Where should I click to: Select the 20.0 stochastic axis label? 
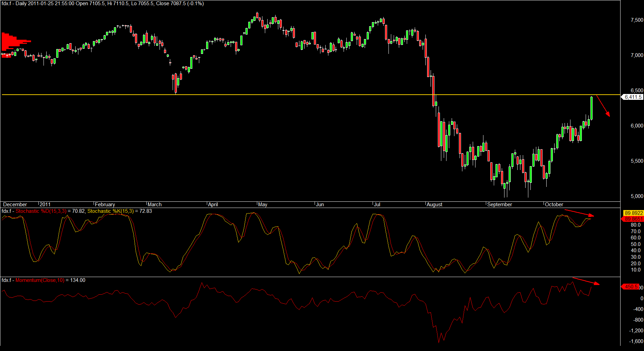(636, 264)
